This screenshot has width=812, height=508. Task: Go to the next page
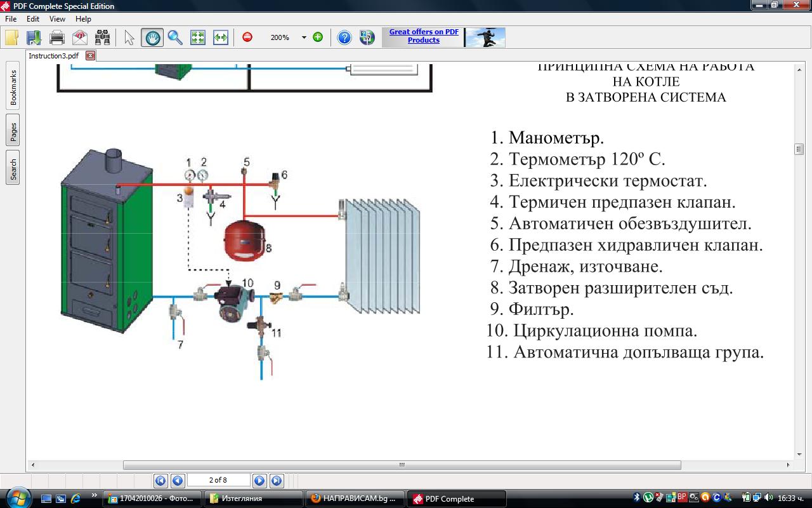[259, 481]
